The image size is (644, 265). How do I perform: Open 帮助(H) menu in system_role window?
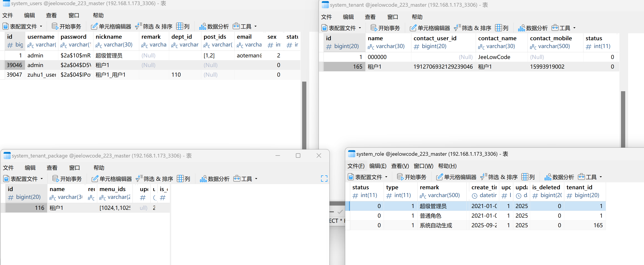(447, 166)
